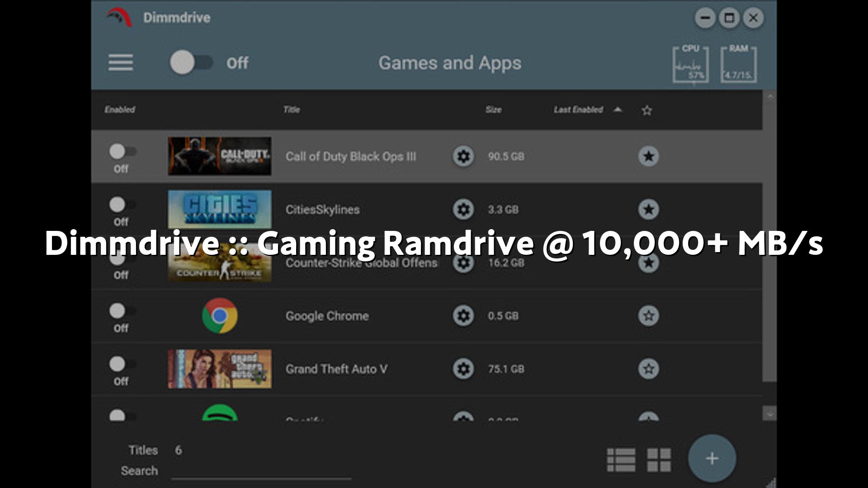This screenshot has height=488, width=868.
Task: Open settings gear for Call of Duty Black Ops III
Action: coord(463,156)
